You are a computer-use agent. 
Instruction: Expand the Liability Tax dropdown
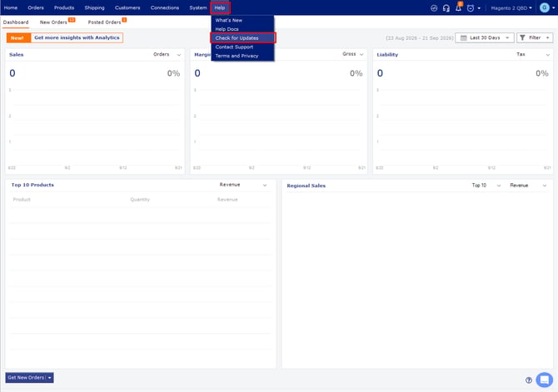click(x=533, y=54)
